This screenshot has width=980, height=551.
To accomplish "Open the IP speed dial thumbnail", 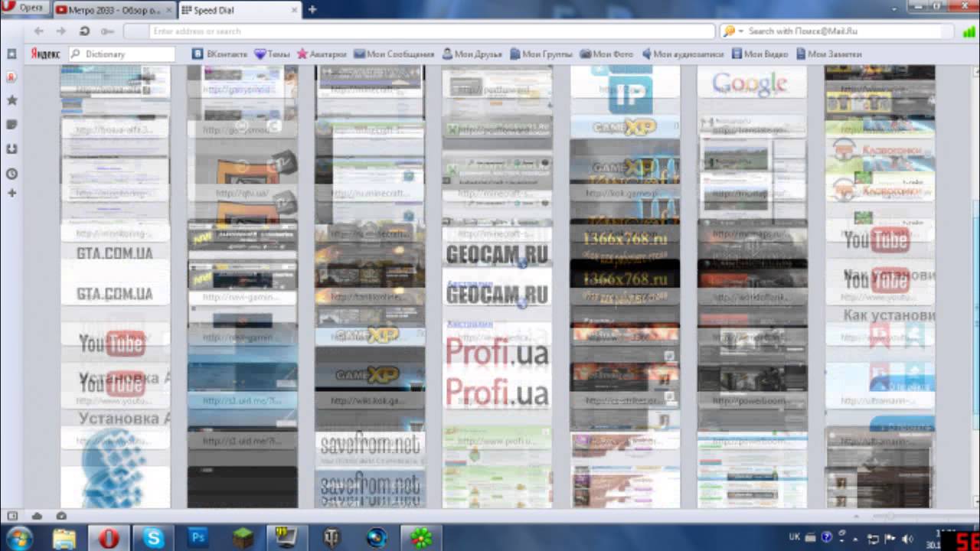I will (x=625, y=90).
